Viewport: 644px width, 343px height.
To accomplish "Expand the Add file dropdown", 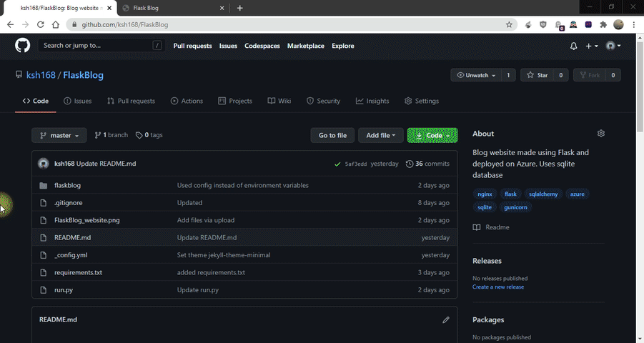I will (x=381, y=135).
